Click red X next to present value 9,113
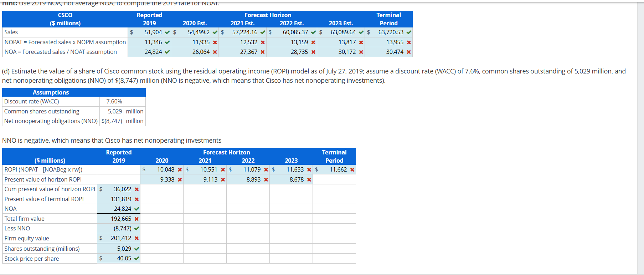Image resolution: width=644 pixels, height=275 pixels. (223, 180)
